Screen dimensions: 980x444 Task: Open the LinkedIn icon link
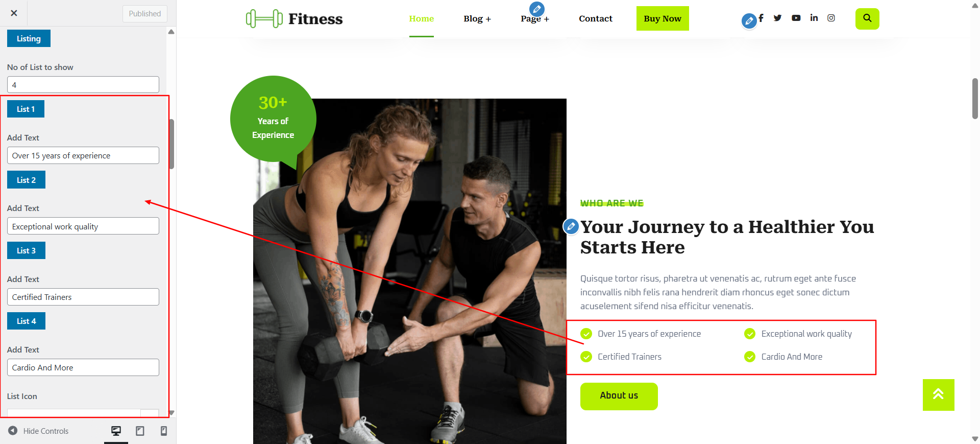[814, 18]
